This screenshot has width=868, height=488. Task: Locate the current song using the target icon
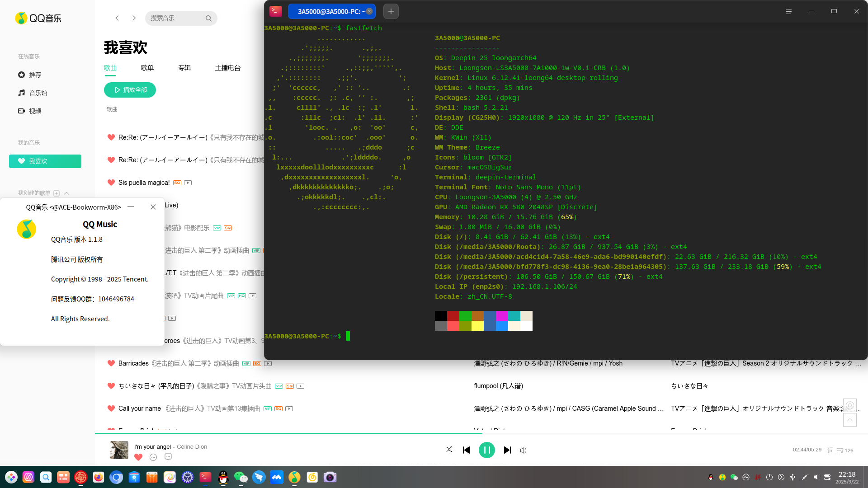pos(850,405)
